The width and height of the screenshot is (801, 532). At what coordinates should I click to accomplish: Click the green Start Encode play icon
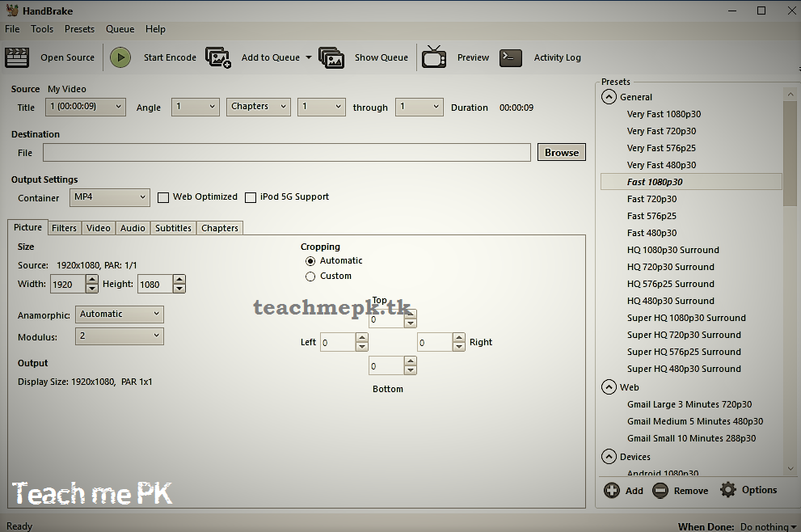120,57
